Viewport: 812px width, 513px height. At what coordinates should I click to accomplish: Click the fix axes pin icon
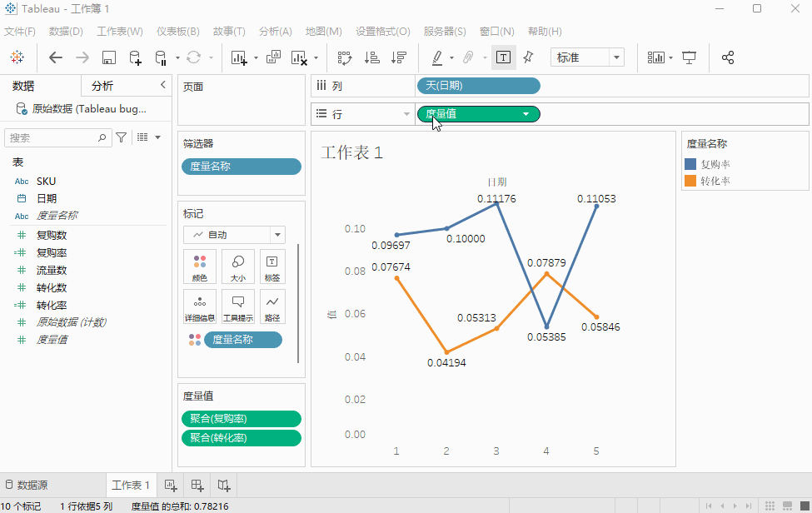528,57
